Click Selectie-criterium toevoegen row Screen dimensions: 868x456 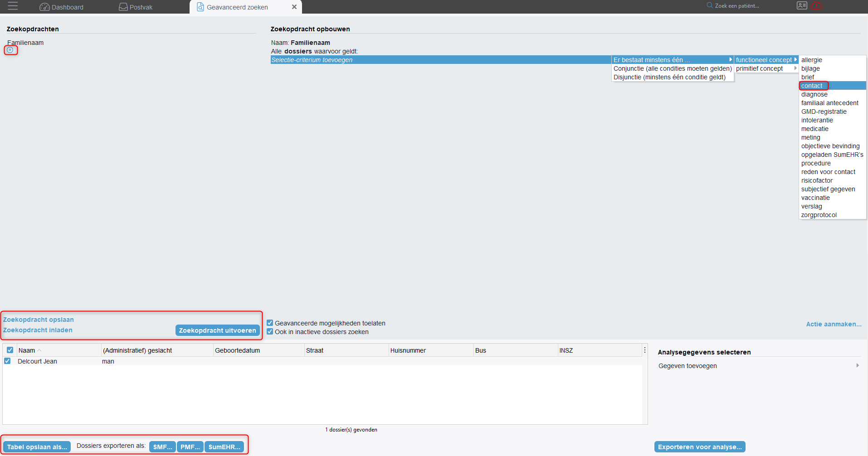coord(441,60)
